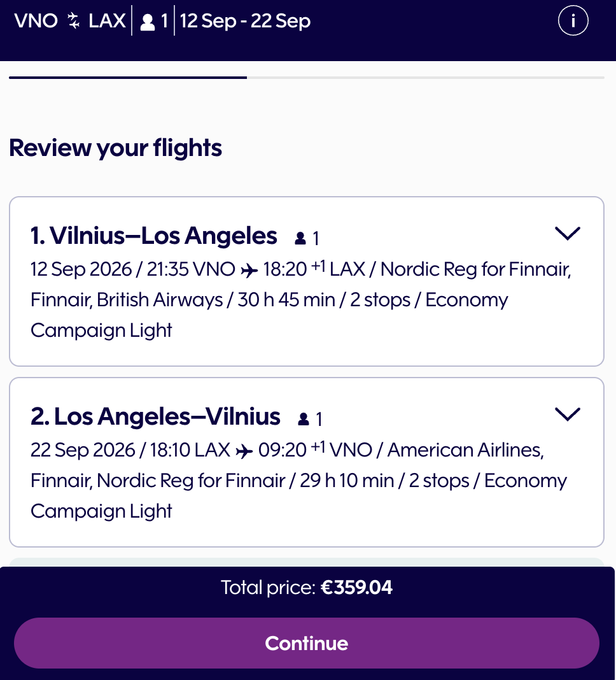This screenshot has height=680, width=616.
Task: Click the filled dark progress bar segment
Action: coord(127,78)
